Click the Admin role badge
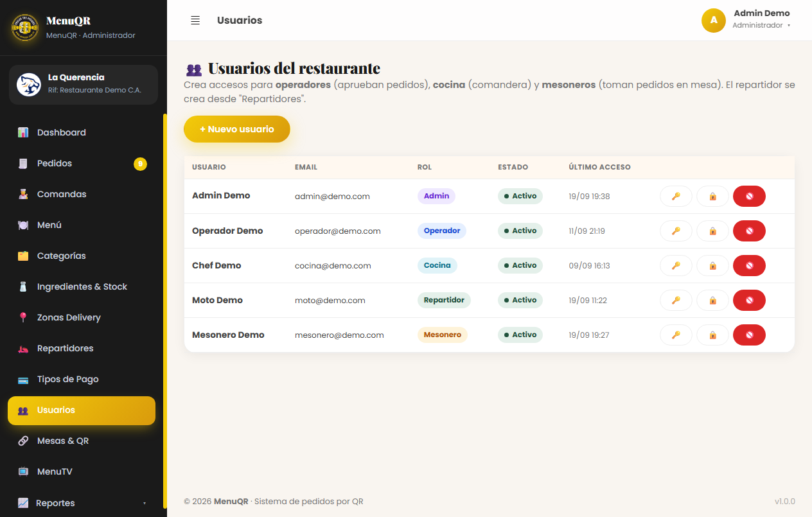The width and height of the screenshot is (812, 517). click(x=436, y=196)
